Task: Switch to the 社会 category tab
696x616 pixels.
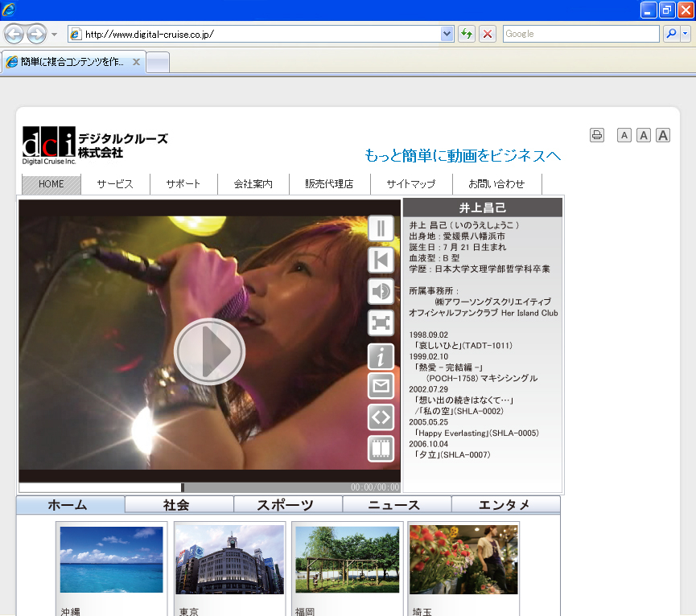Action: point(179,505)
